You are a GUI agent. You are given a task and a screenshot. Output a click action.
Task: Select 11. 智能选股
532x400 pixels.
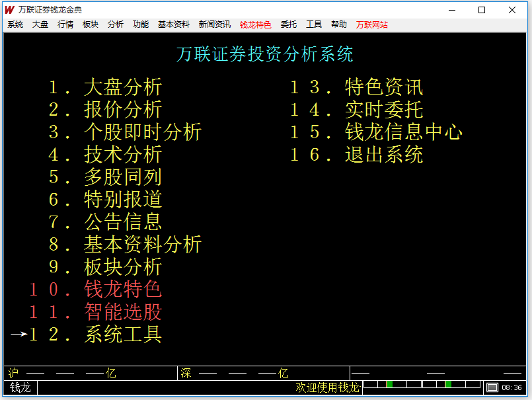tap(95, 311)
